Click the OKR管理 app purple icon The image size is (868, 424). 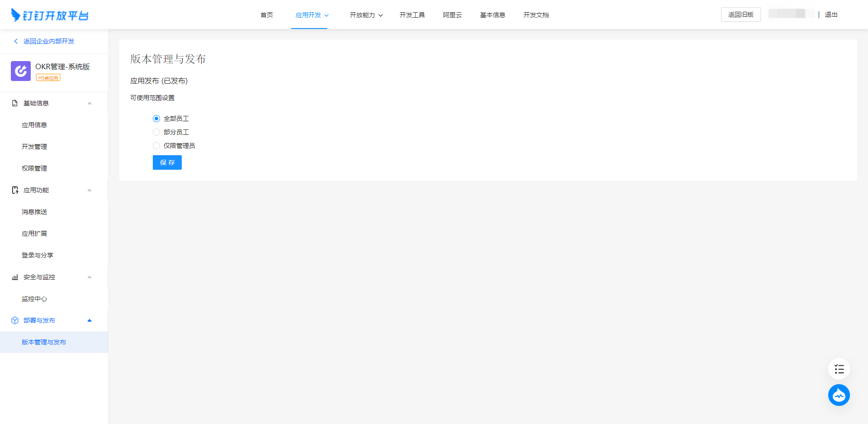(21, 71)
